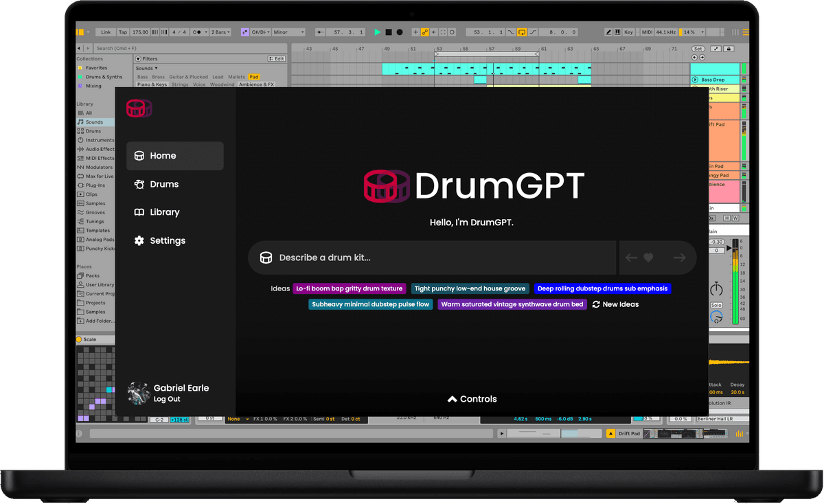The width and height of the screenshot is (824, 504).
Task: Choose the "Warm saturated vintage synthwave drum bed" idea
Action: pyautogui.click(x=512, y=304)
